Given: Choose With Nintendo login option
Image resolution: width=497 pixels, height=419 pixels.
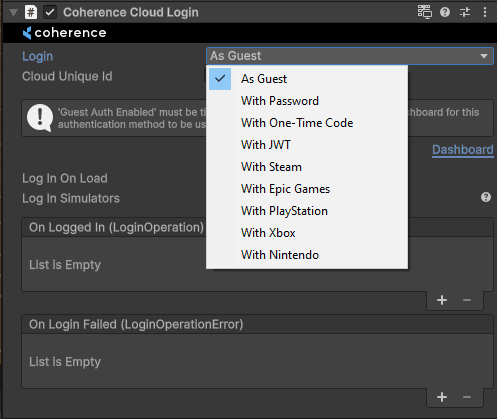Looking at the screenshot, I should pos(307,255).
